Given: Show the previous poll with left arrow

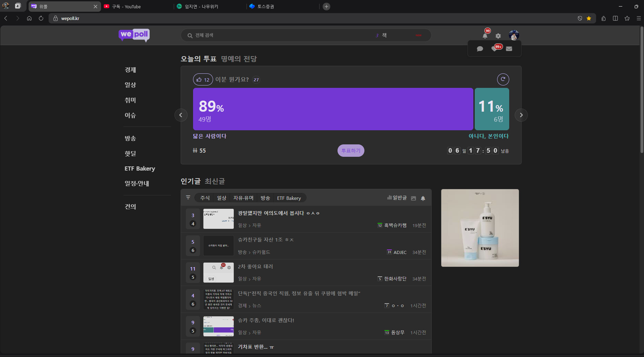Looking at the screenshot, I should tap(181, 115).
